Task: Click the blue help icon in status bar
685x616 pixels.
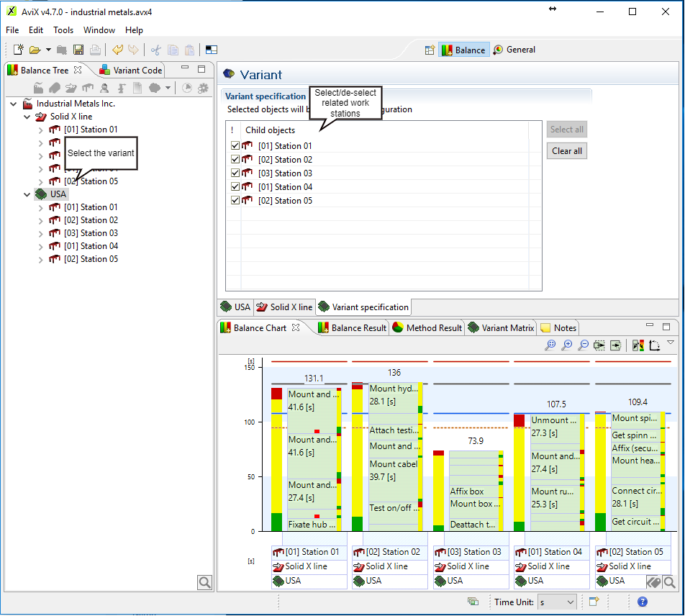Action: [x=643, y=602]
